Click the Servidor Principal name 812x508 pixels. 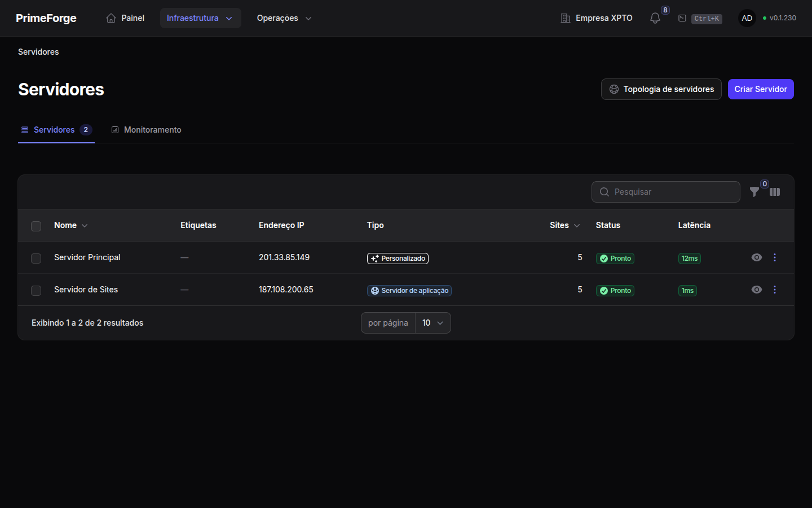[x=87, y=257]
